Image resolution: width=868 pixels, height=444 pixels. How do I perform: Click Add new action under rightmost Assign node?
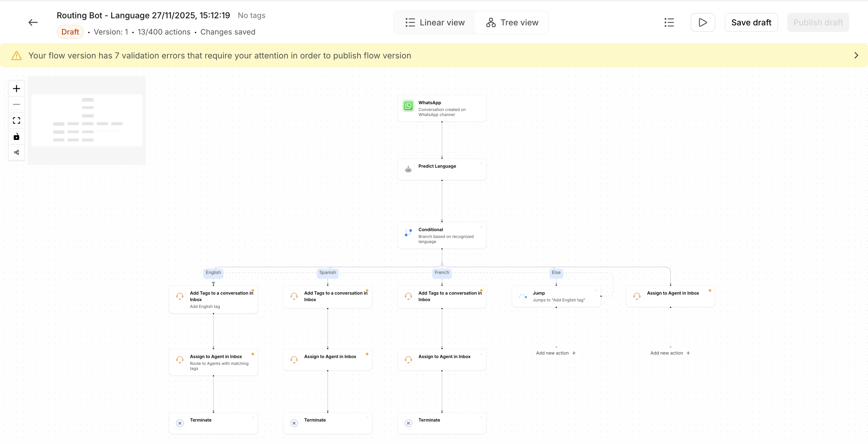pos(670,353)
